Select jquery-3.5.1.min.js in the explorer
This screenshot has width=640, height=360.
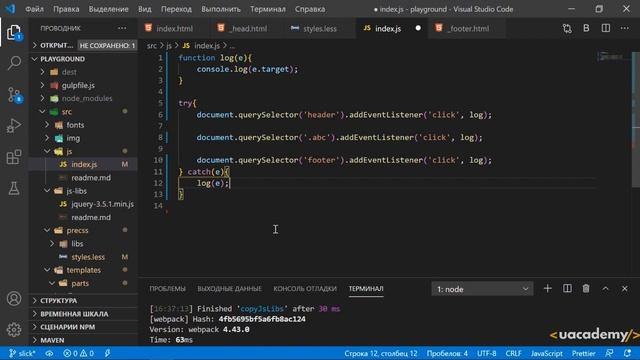[x=102, y=204]
